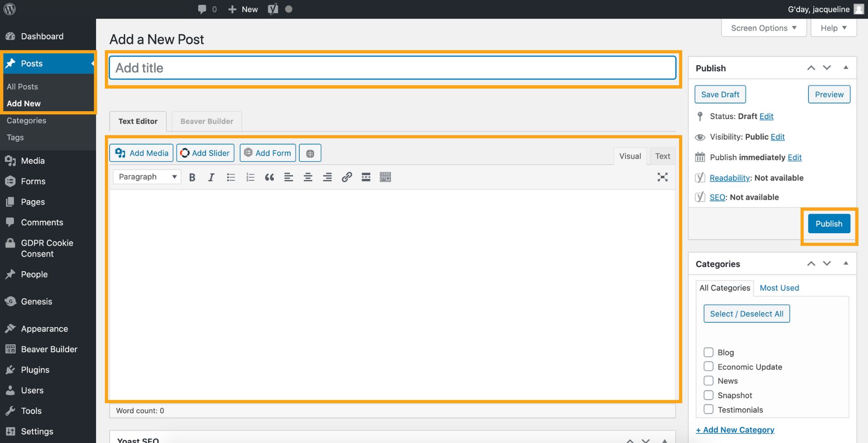Open the Most Used categories tab
This screenshot has height=443, width=868.
[779, 288]
